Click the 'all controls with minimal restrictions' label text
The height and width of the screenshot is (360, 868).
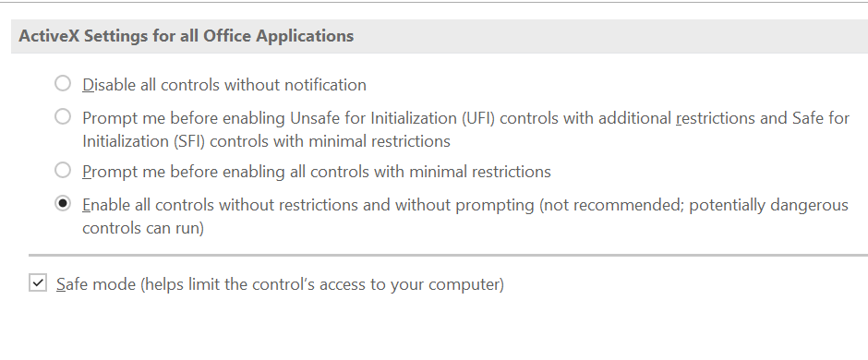(421, 172)
